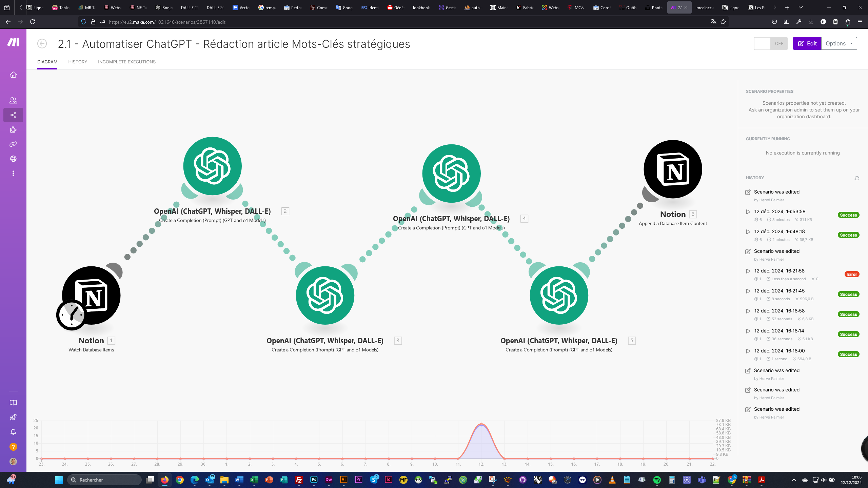Click the play button on 16:48:18 history entry

(748, 231)
